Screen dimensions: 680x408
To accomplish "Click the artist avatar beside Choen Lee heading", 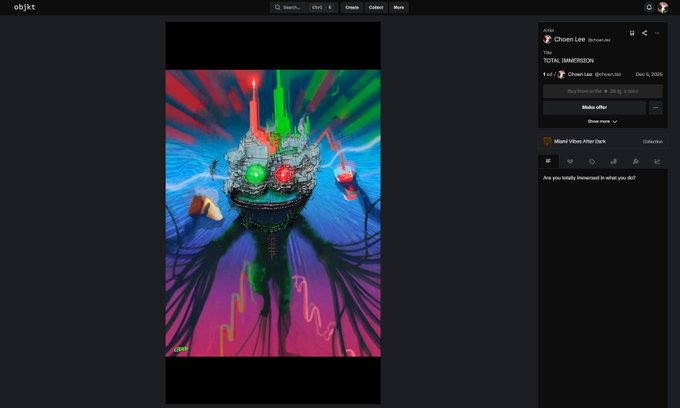I will coord(547,39).
